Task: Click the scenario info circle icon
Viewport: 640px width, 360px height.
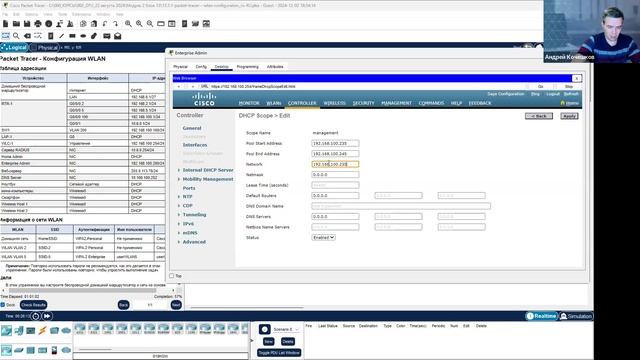Action: pyautogui.click(x=264, y=329)
